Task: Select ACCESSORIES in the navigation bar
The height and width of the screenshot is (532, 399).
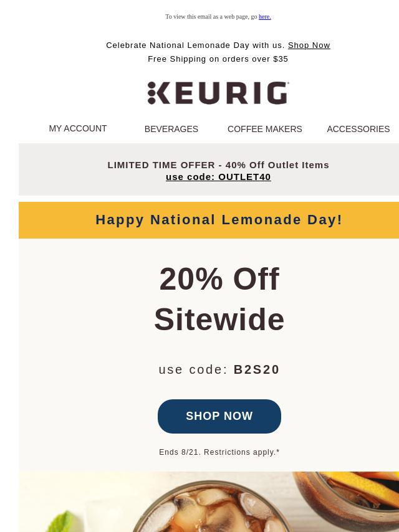Action: (358, 129)
